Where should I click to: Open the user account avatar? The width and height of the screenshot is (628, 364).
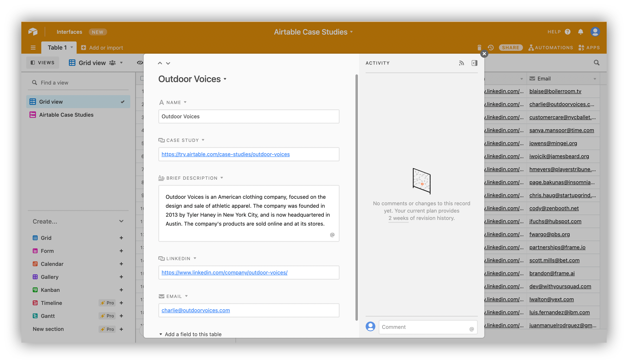coord(595,32)
